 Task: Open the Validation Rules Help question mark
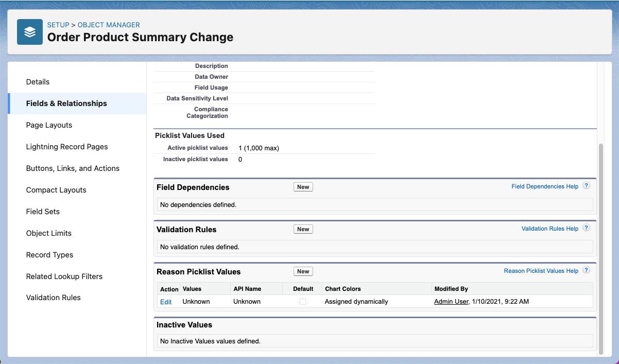click(586, 228)
